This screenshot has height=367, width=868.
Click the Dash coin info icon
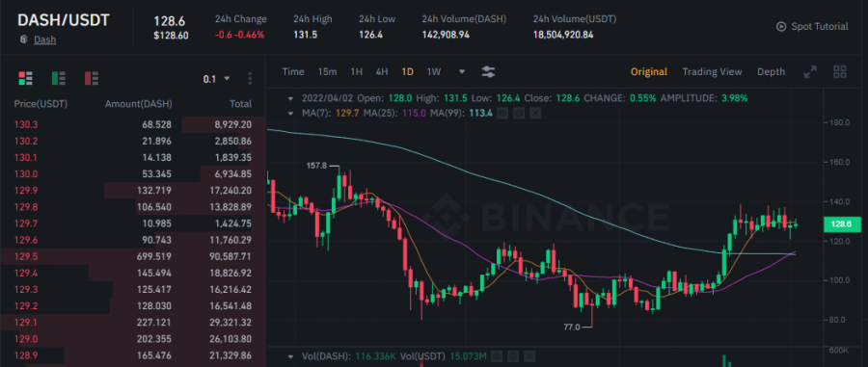[23, 39]
